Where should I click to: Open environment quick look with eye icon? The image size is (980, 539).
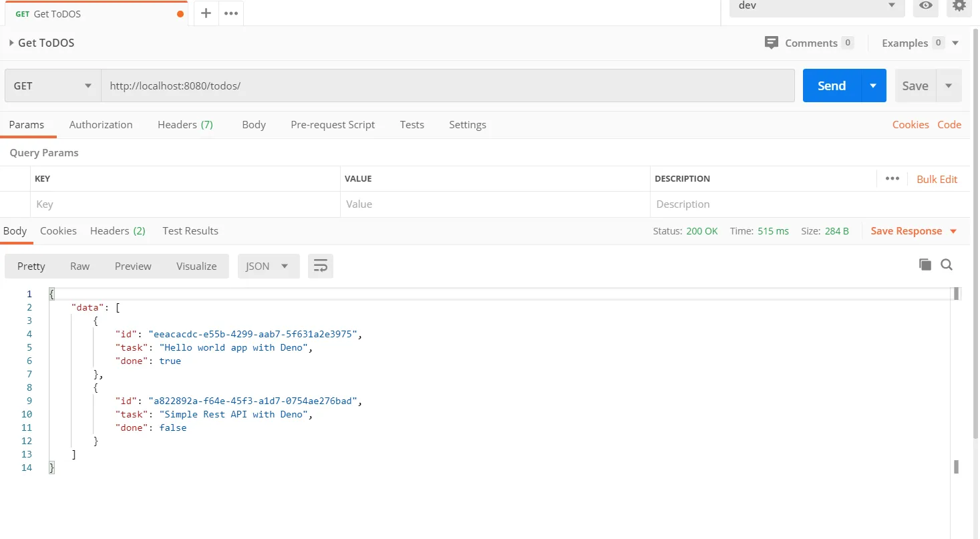click(x=925, y=6)
